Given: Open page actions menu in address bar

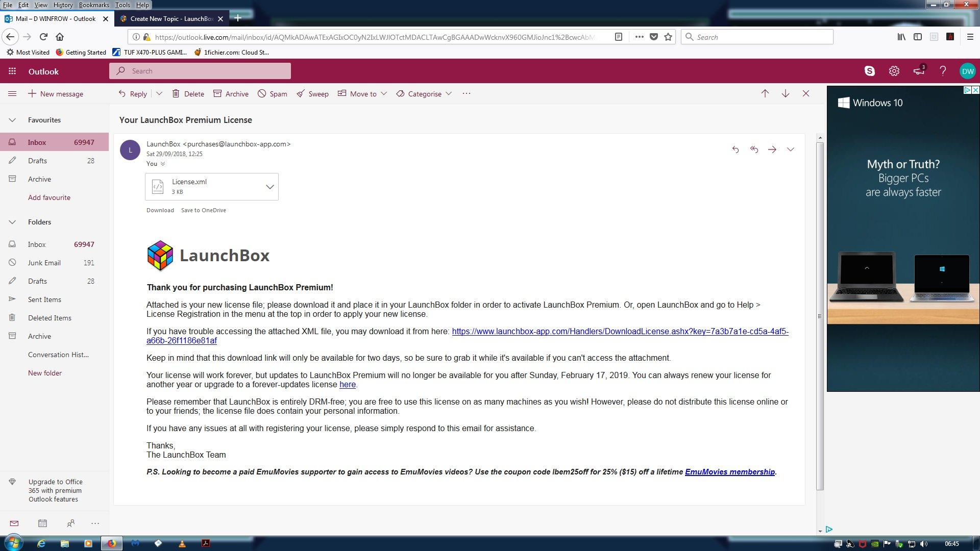Looking at the screenshot, I should pos(639,37).
